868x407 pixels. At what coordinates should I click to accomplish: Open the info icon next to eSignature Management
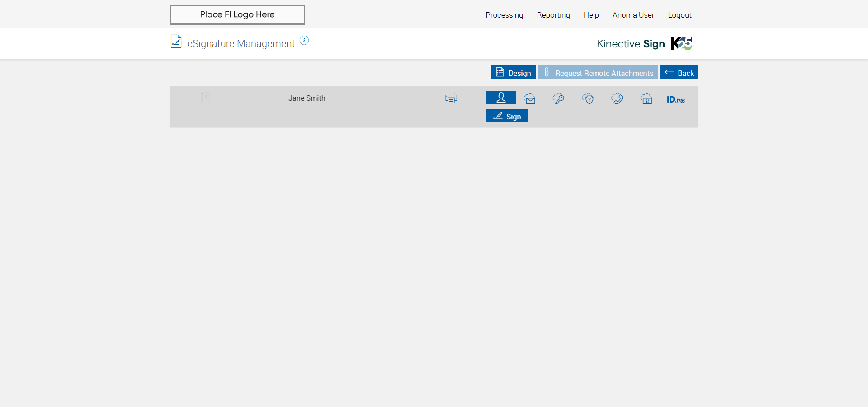point(304,41)
